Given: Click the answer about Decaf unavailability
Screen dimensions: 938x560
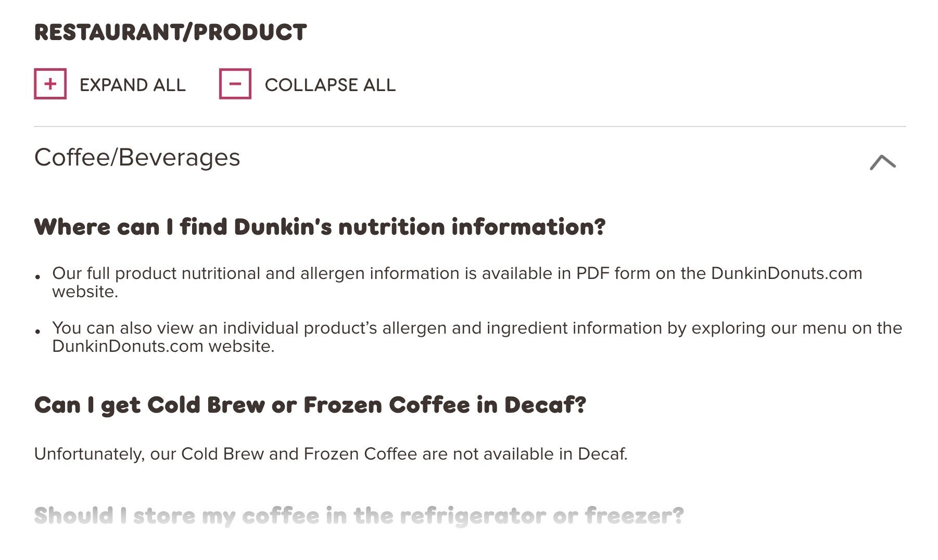Looking at the screenshot, I should [x=331, y=454].
